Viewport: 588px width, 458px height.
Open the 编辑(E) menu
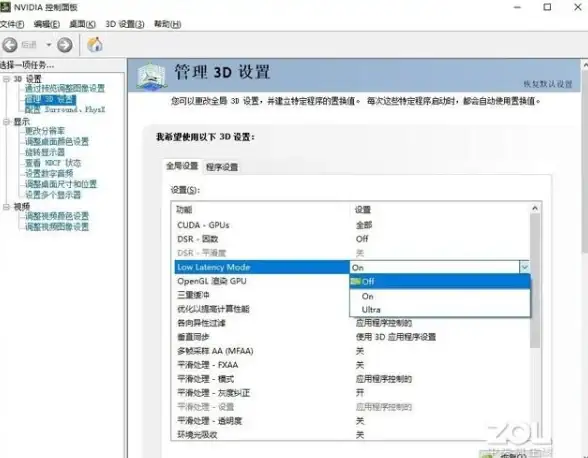46,24
